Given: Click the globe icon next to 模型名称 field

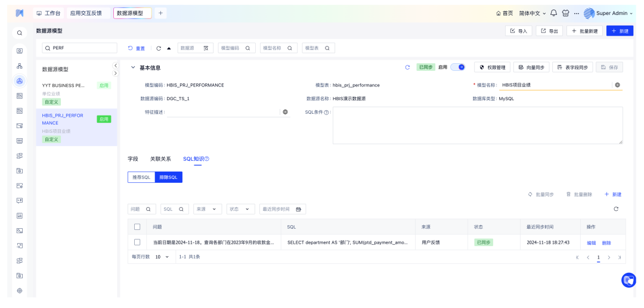Looking at the screenshot, I should 618,85.
